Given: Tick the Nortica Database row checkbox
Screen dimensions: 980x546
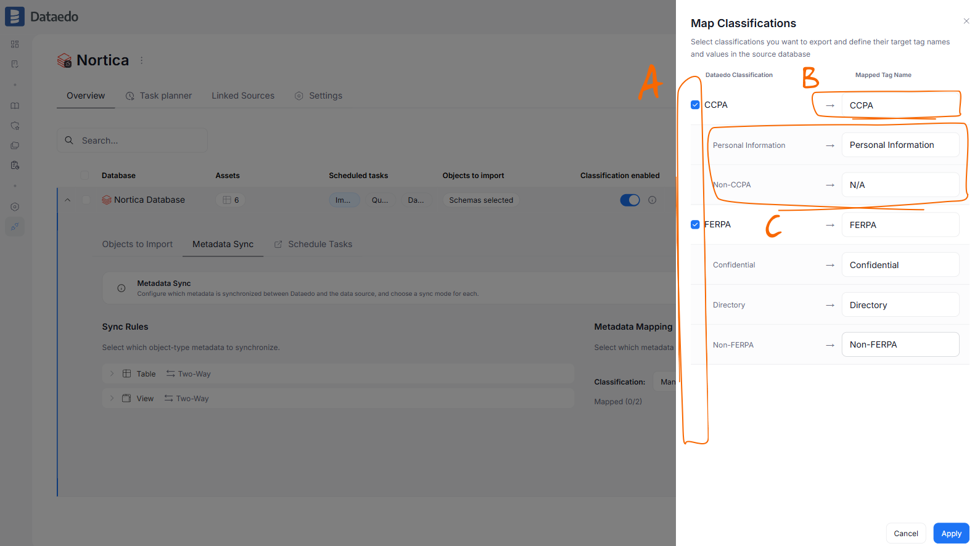Looking at the screenshot, I should (86, 200).
